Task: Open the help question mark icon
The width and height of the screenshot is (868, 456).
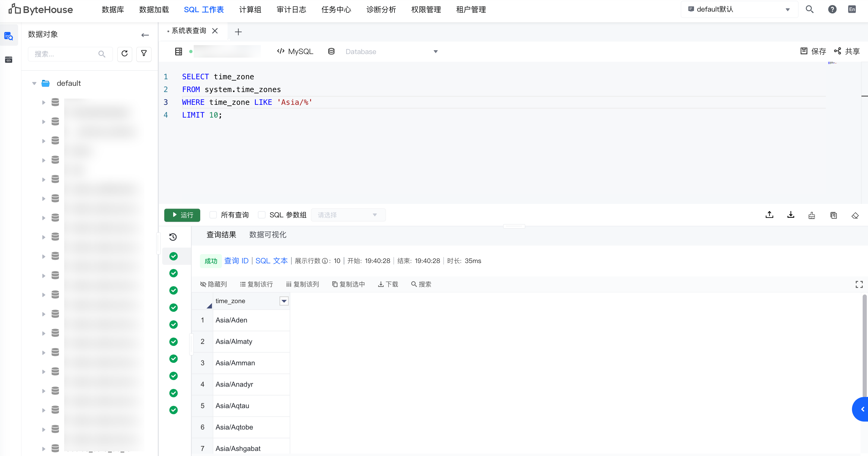Action: click(x=832, y=9)
